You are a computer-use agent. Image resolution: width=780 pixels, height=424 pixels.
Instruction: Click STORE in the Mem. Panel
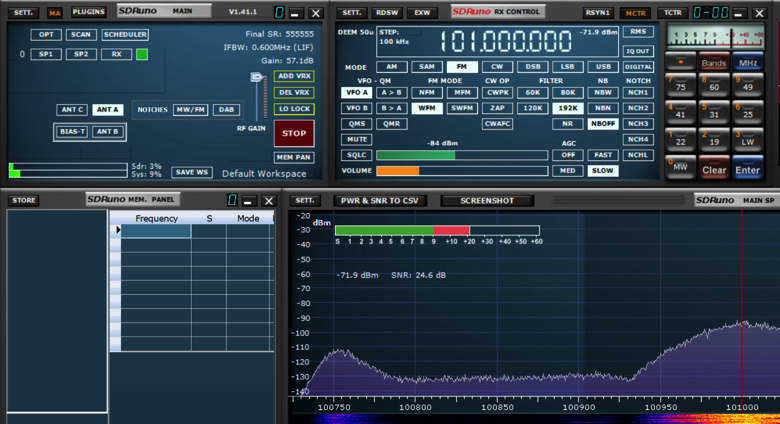(x=24, y=201)
